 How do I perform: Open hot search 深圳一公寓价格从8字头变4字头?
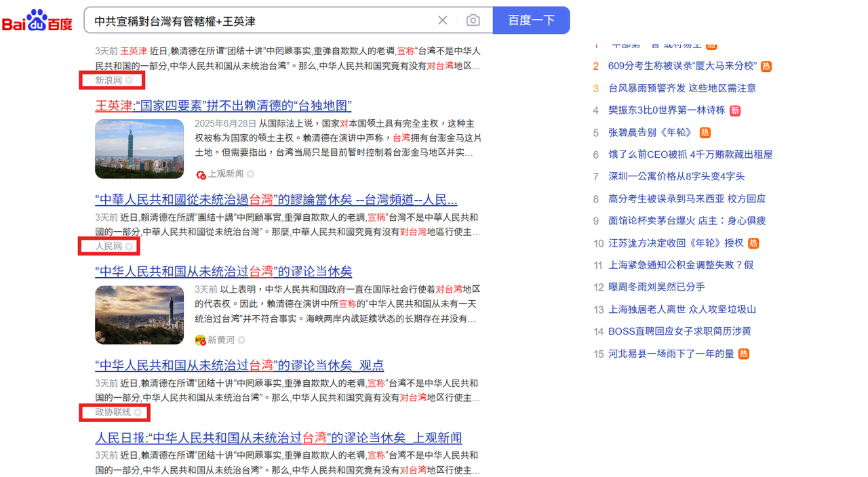click(x=676, y=177)
